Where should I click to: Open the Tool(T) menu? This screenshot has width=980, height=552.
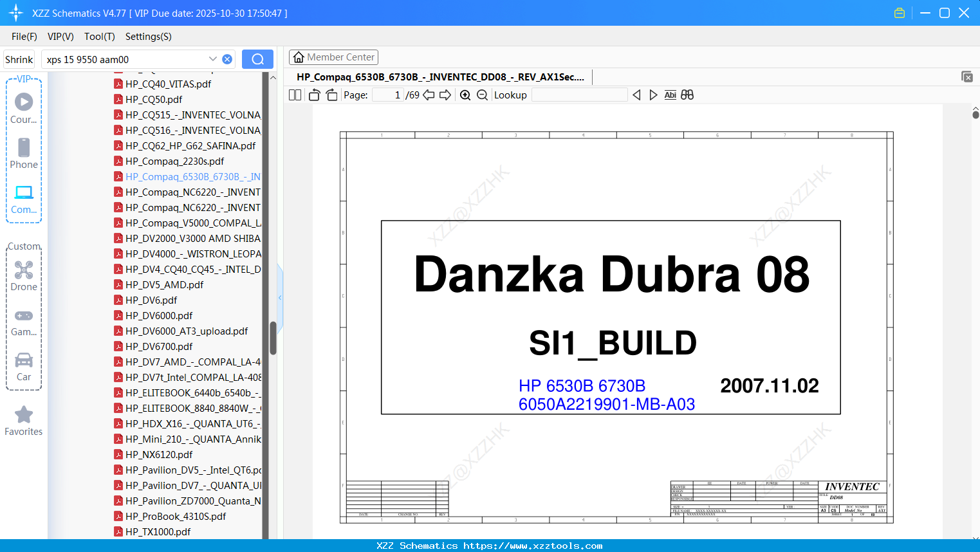[100, 37]
